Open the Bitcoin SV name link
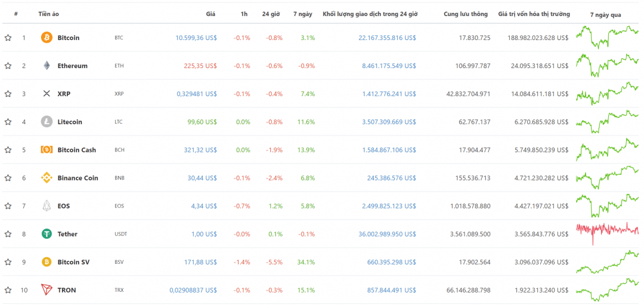The width and height of the screenshot is (644, 305). click(73, 262)
